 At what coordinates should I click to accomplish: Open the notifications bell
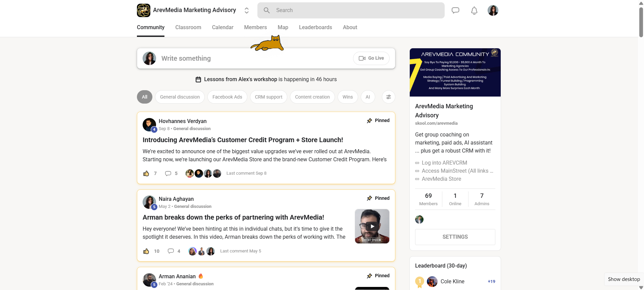tap(474, 10)
